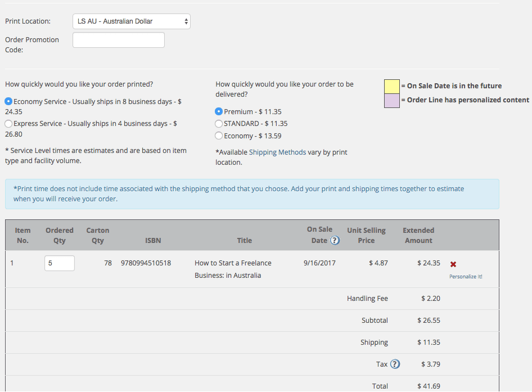Open the Print Location dropdown
Viewport: 532px width, 392px height.
point(132,21)
